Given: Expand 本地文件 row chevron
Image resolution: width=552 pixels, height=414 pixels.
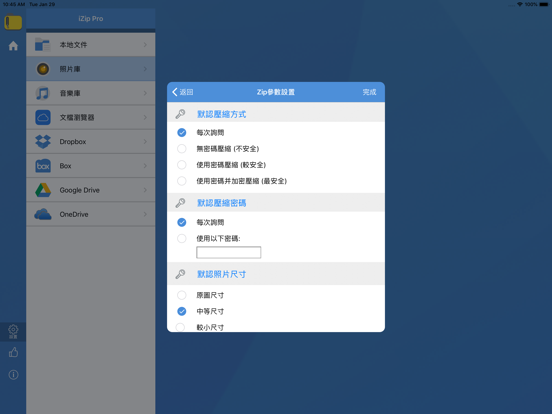Looking at the screenshot, I should 145,45.
